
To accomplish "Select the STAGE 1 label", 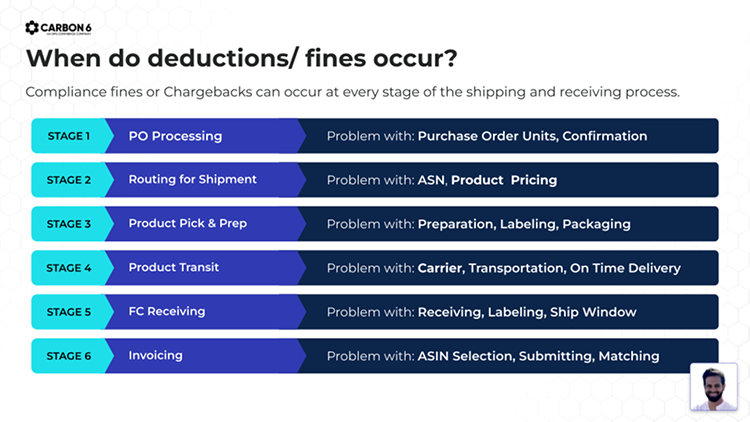I will (68, 136).
